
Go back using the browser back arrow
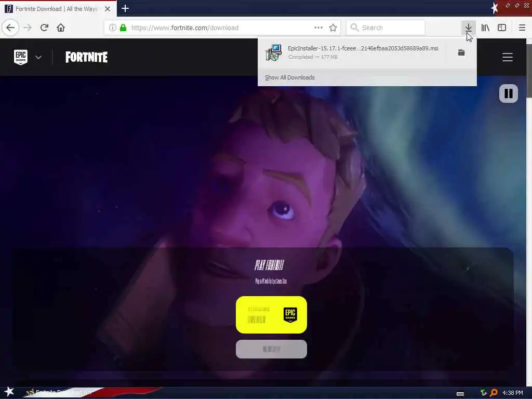[10, 28]
